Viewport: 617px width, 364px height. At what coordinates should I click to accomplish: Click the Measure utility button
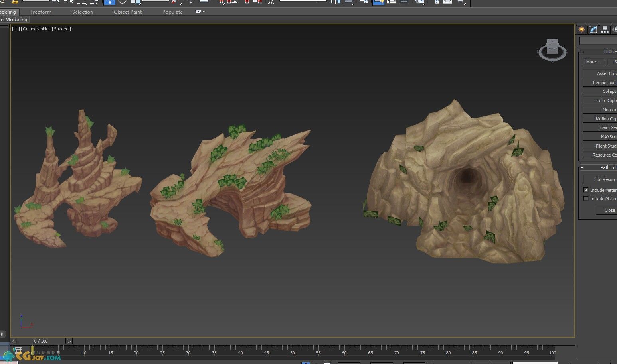tap(600, 110)
